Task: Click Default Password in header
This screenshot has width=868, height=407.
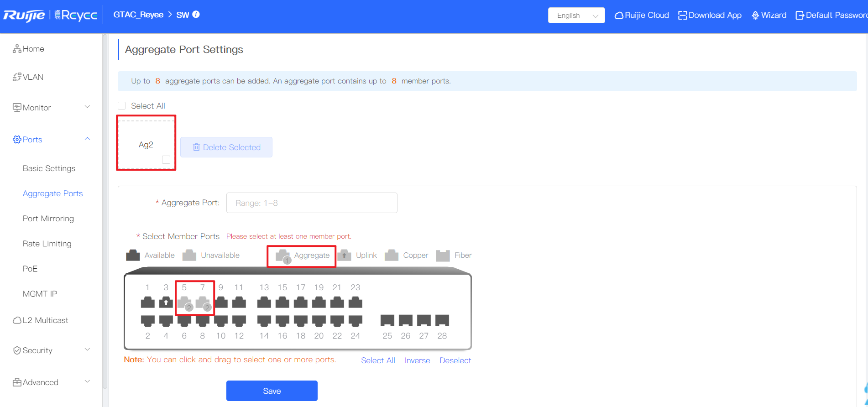Action: [831, 15]
